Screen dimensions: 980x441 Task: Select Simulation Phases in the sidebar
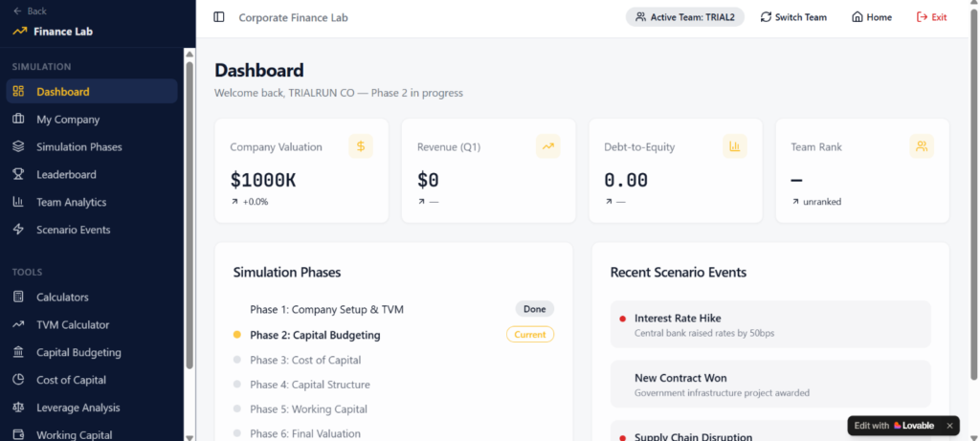(78, 147)
